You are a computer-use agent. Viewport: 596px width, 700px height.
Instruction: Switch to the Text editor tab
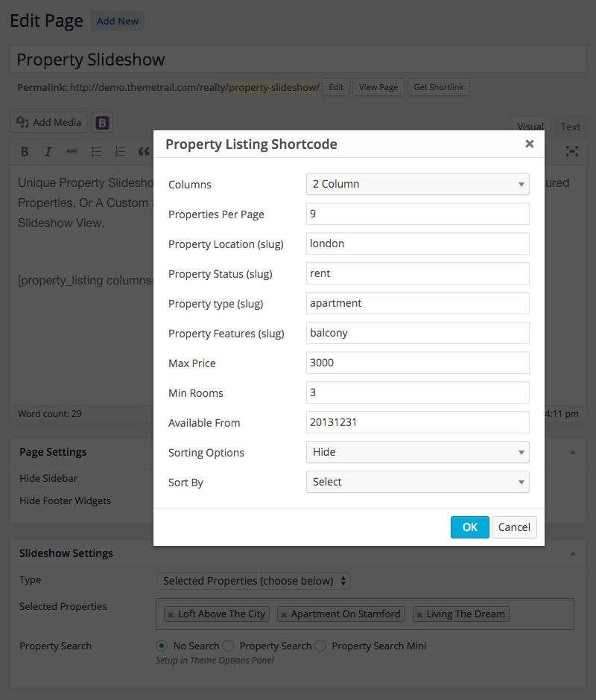pyautogui.click(x=570, y=127)
